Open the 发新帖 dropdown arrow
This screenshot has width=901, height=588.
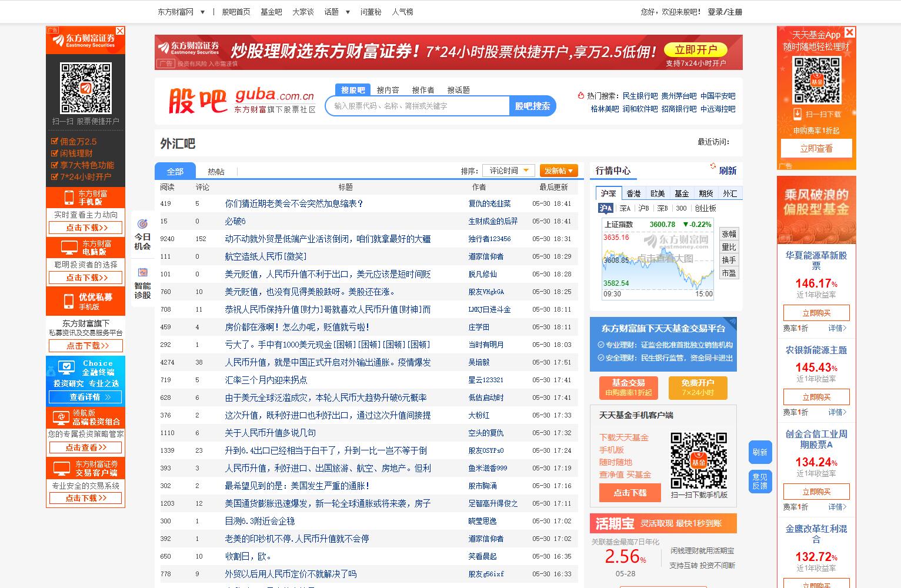572,170
